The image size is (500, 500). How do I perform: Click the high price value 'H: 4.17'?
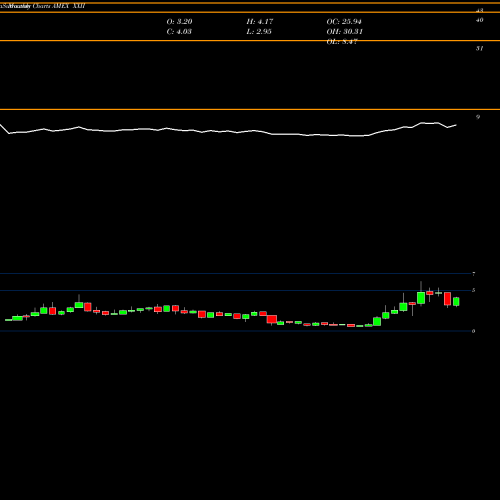(x=260, y=22)
